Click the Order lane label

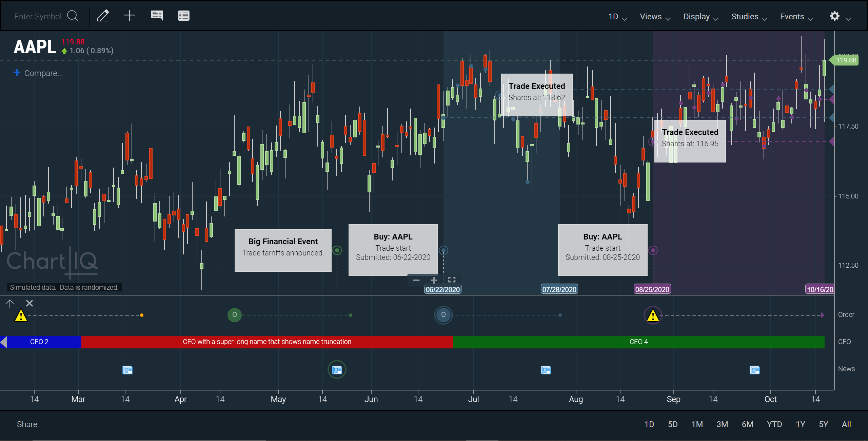click(x=846, y=315)
